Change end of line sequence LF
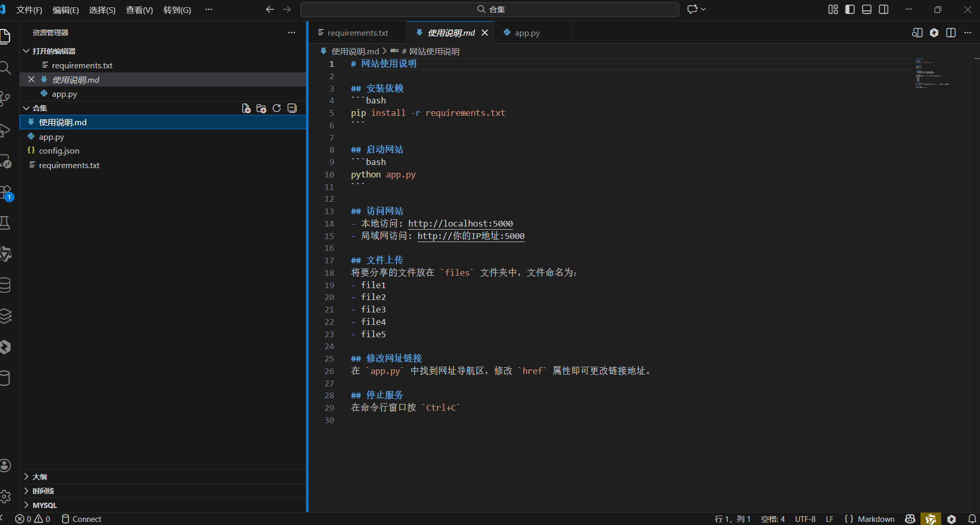 pyautogui.click(x=830, y=519)
